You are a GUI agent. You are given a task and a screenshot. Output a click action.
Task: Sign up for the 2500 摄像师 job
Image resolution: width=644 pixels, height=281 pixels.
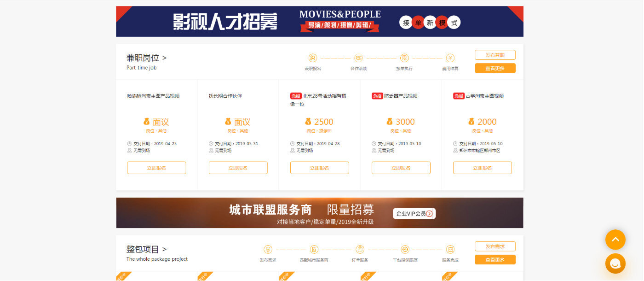319,168
